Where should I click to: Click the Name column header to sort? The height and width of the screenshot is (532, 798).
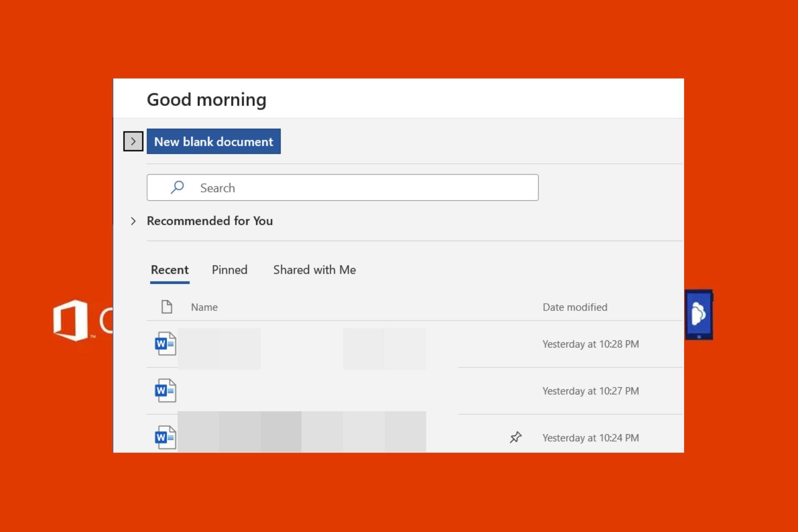click(204, 307)
